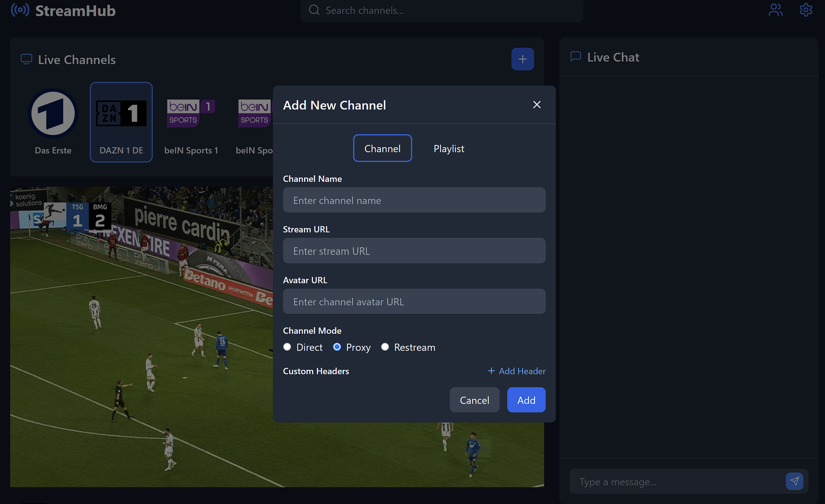This screenshot has height=504, width=825.
Task: Click the StreamHub broadcast logo icon
Action: [20, 10]
